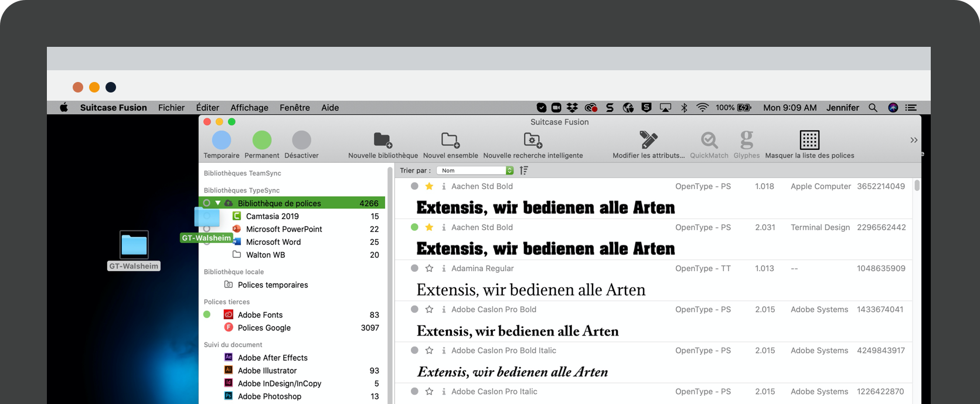Favorite Adamina Regular with star
The height and width of the screenshot is (404, 980).
[x=429, y=268]
